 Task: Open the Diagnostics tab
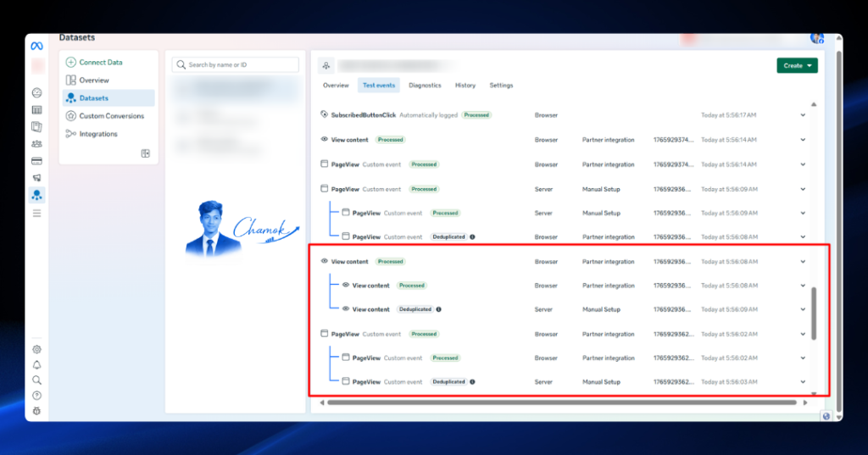(425, 86)
